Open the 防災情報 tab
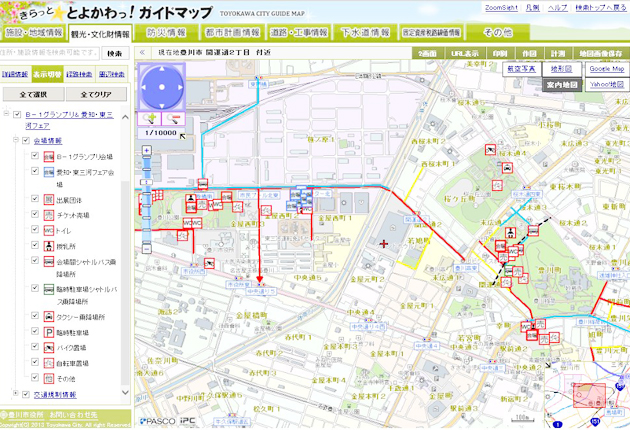630x430 pixels. (165, 32)
